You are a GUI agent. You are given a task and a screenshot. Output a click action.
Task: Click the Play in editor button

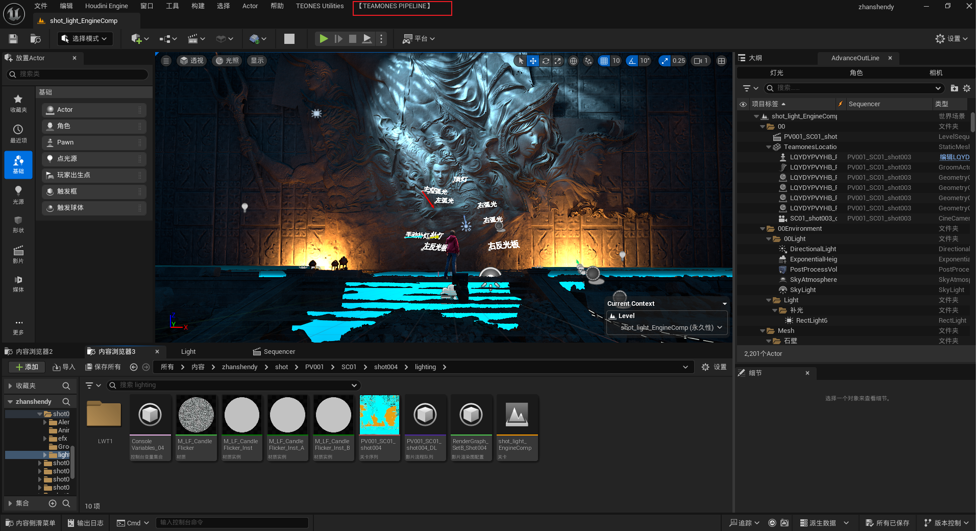(x=323, y=39)
